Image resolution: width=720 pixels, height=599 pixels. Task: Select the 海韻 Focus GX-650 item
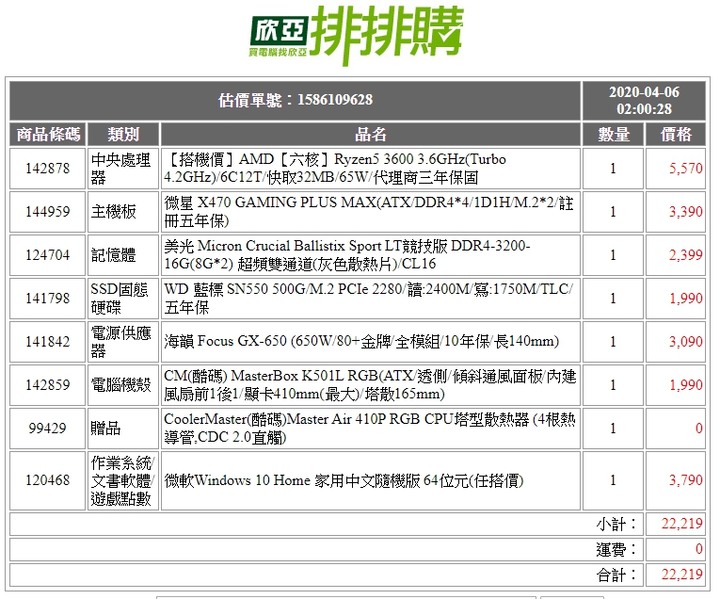pos(371,342)
